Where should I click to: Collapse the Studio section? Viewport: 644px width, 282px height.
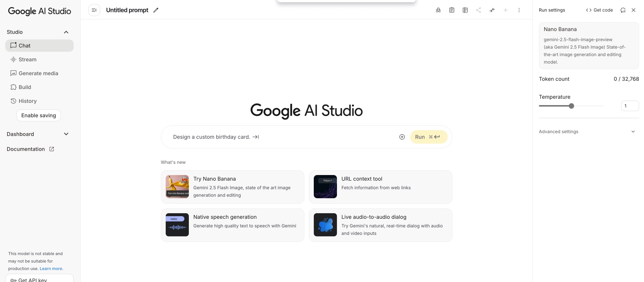coord(66,32)
